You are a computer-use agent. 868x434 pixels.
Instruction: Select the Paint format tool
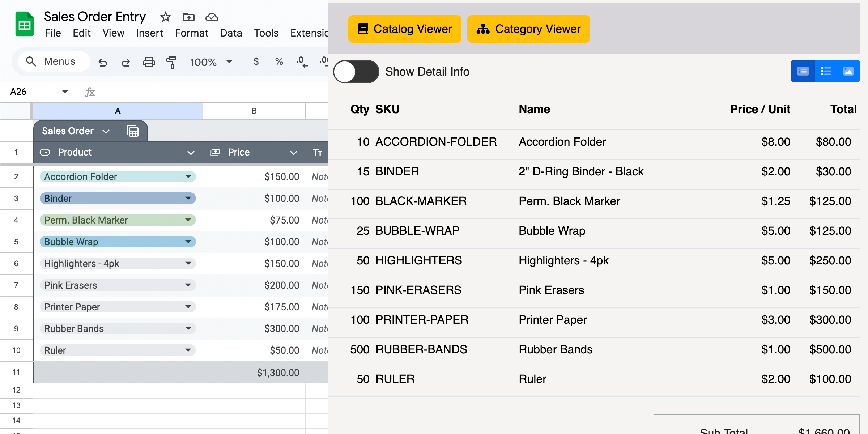click(x=171, y=62)
